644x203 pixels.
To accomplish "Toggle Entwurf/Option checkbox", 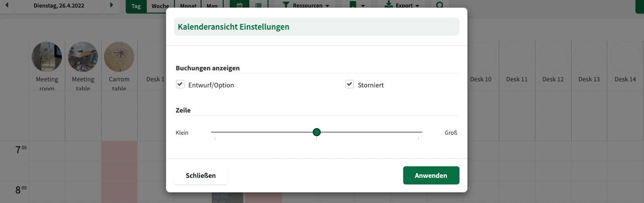I will pos(180,84).
